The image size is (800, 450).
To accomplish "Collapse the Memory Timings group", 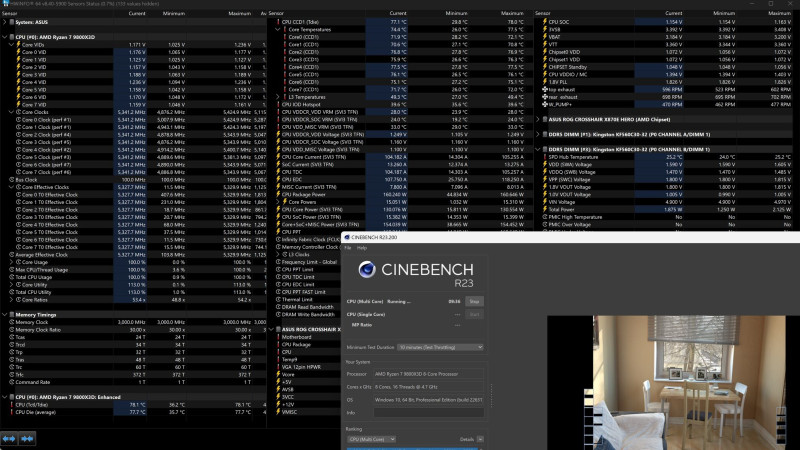I will (5, 315).
